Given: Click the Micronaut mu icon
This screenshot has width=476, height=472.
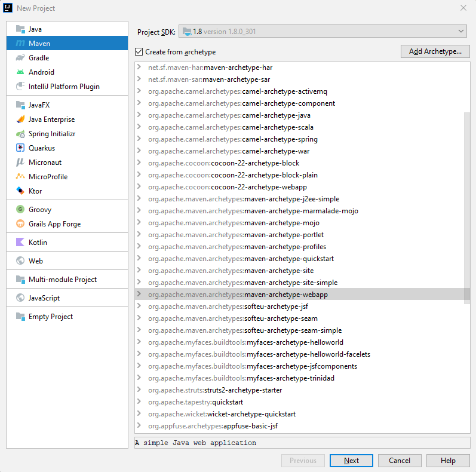Looking at the screenshot, I should (20, 162).
